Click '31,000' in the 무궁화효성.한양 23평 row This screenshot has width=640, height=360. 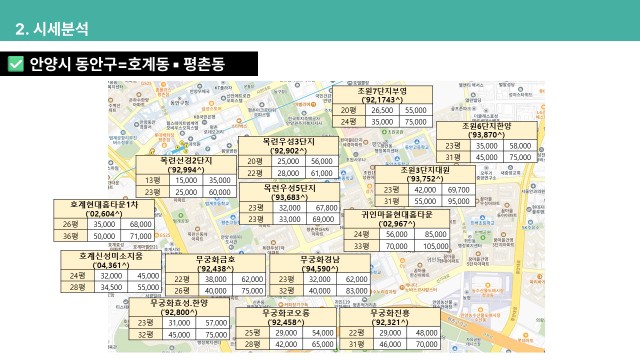179,323
